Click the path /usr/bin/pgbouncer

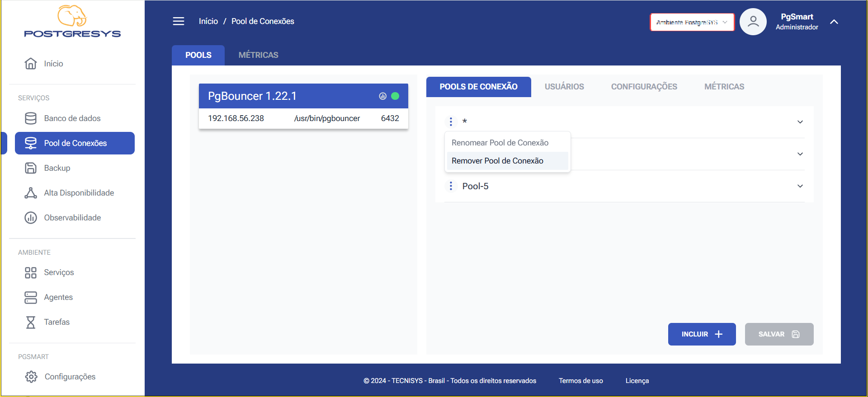tap(327, 118)
